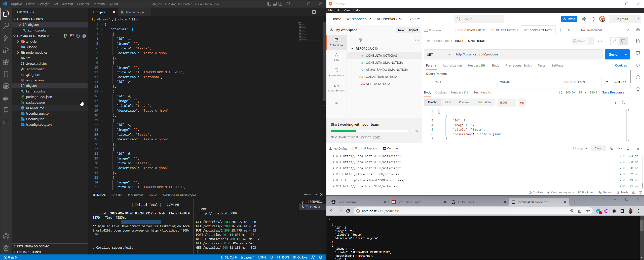The image size is (644, 260).
Task: Select the Search icon in VS Code
Action: pyautogui.click(x=6, y=25)
